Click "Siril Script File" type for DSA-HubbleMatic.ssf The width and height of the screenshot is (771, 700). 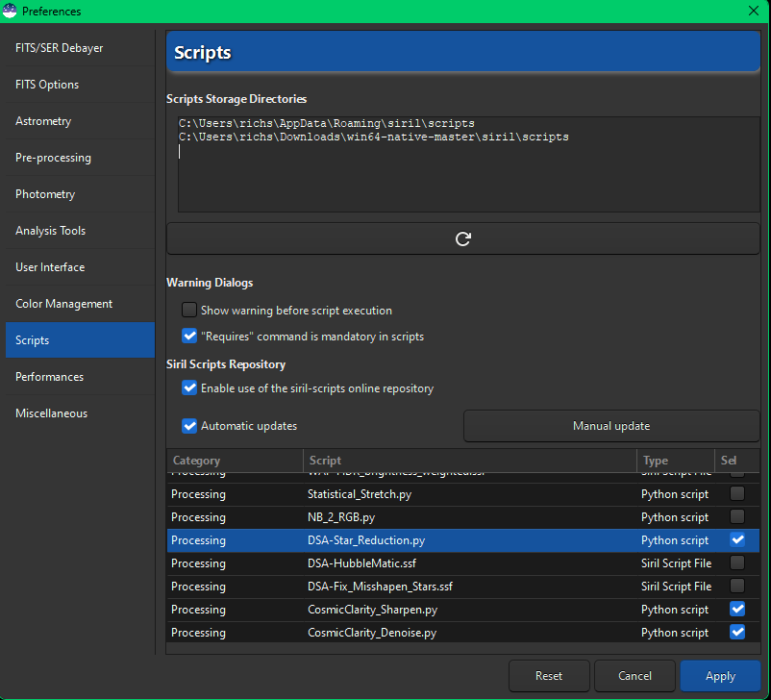(x=676, y=563)
